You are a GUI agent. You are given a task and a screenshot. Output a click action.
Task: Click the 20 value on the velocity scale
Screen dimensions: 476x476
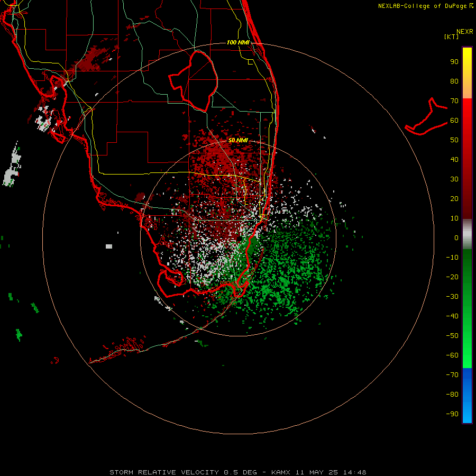[x=454, y=199]
